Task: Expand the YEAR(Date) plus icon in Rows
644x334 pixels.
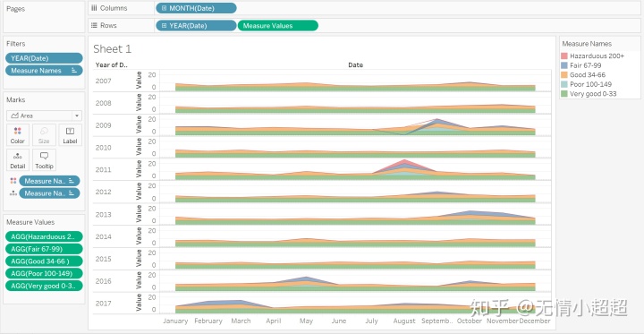Action: [164, 25]
